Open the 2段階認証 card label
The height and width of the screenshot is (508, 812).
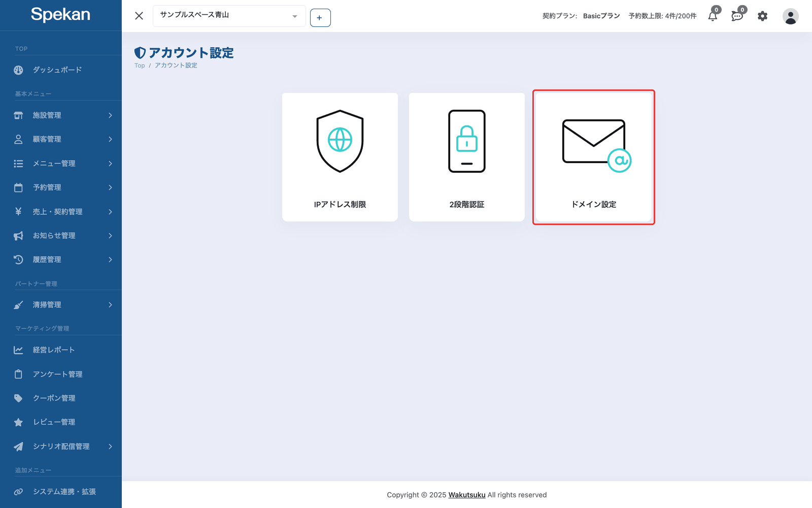point(467,204)
